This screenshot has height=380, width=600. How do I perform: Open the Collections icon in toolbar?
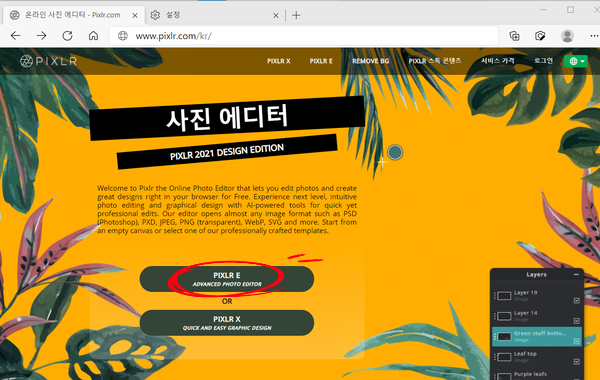[x=515, y=36]
